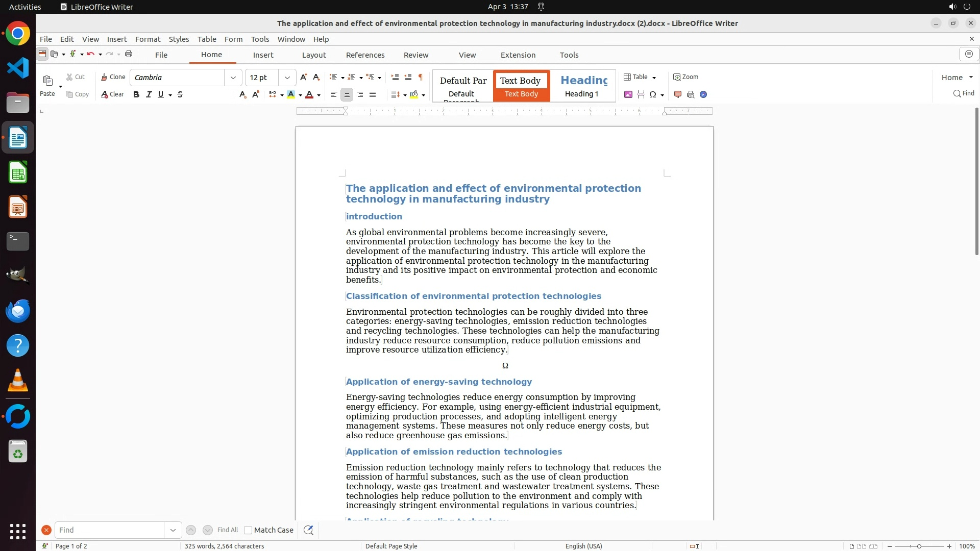Click the strikethrough icon
The height and width of the screenshot is (551, 980).
point(180,94)
